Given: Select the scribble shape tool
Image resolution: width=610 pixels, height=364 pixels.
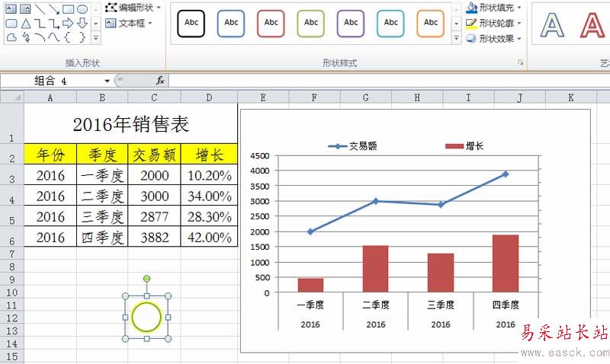Looking at the screenshot, I should [26, 37].
